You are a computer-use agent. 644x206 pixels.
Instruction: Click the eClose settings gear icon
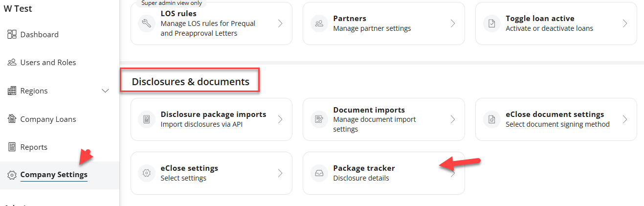click(147, 173)
